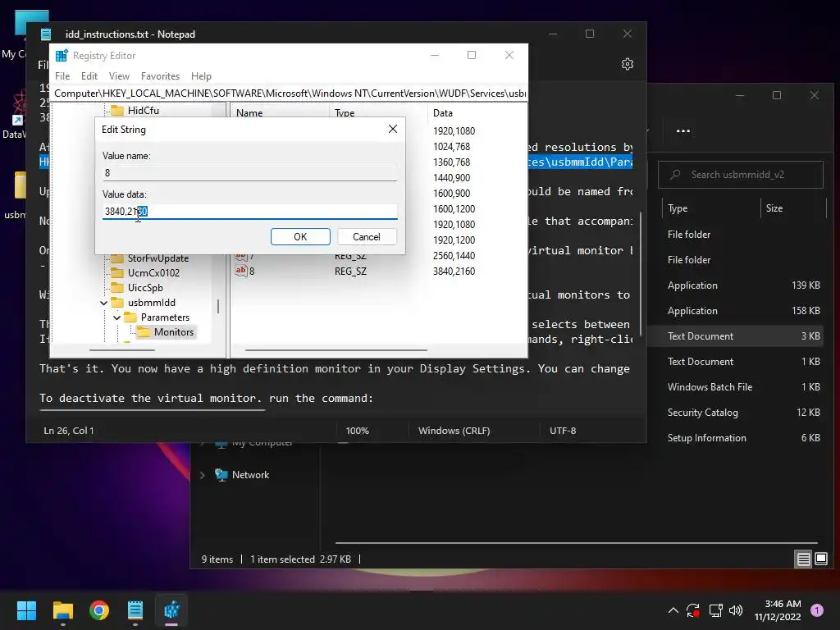Click the sync status tray icon
Screen dimensions: 840x630
pos(693,610)
